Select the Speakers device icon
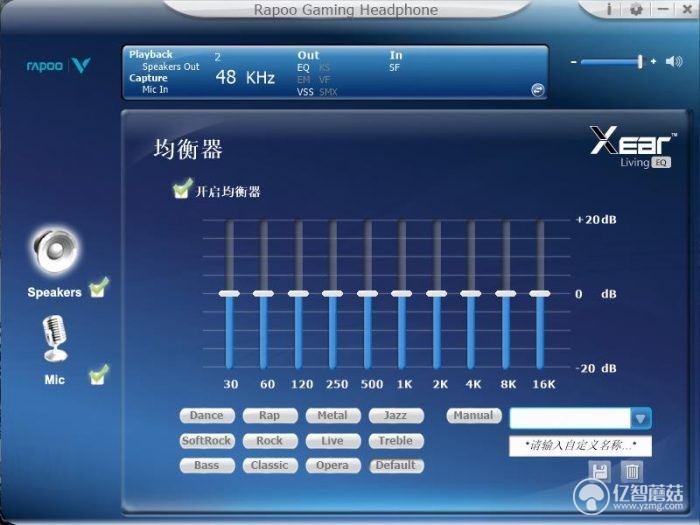The width and height of the screenshot is (700, 525). click(x=55, y=250)
